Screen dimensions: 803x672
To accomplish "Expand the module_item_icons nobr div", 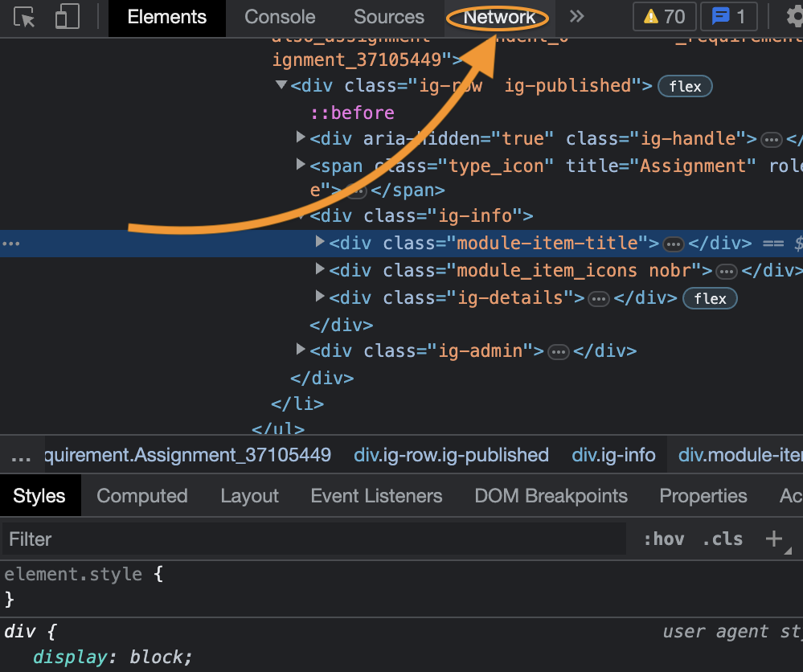I will (x=320, y=268).
